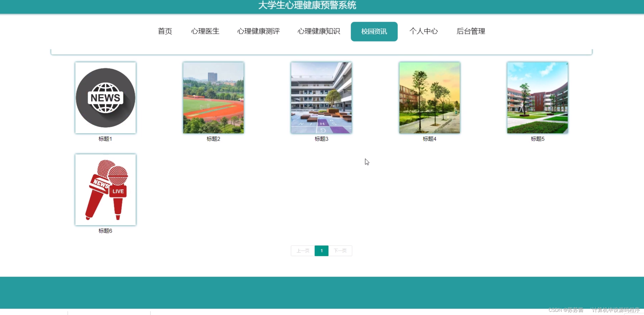The width and height of the screenshot is (644, 315).
Task: Open the 个人中心 navigation item
Action: [423, 31]
